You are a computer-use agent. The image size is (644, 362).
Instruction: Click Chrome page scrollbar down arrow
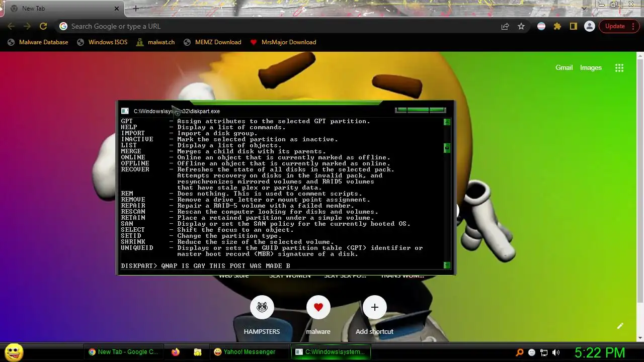[x=640, y=338]
